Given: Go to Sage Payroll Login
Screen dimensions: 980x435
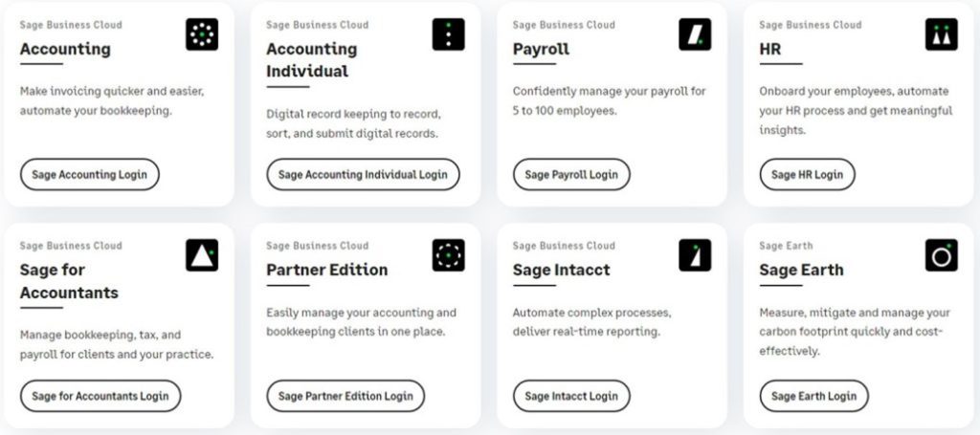Looking at the screenshot, I should tap(571, 175).
